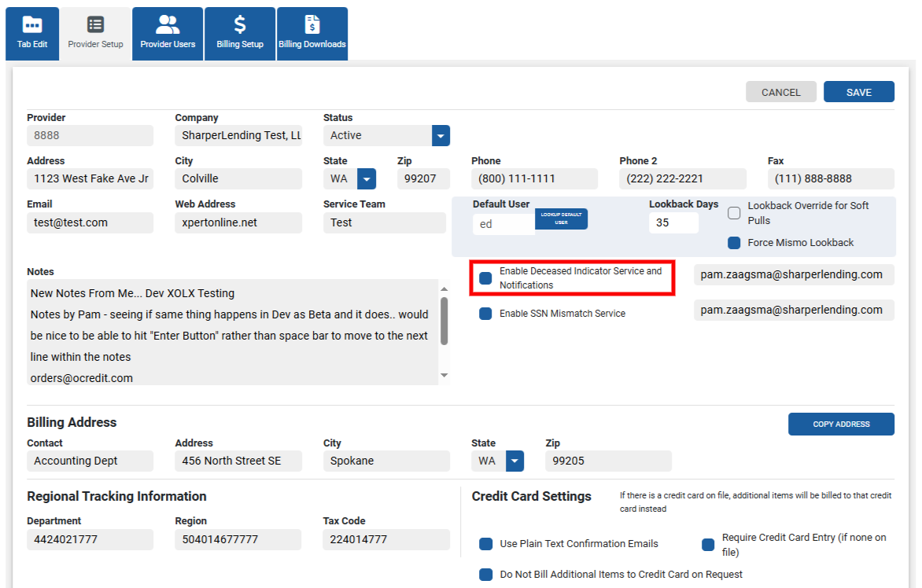Click the Billing Zip field 99205
The image size is (922, 588).
point(609,461)
